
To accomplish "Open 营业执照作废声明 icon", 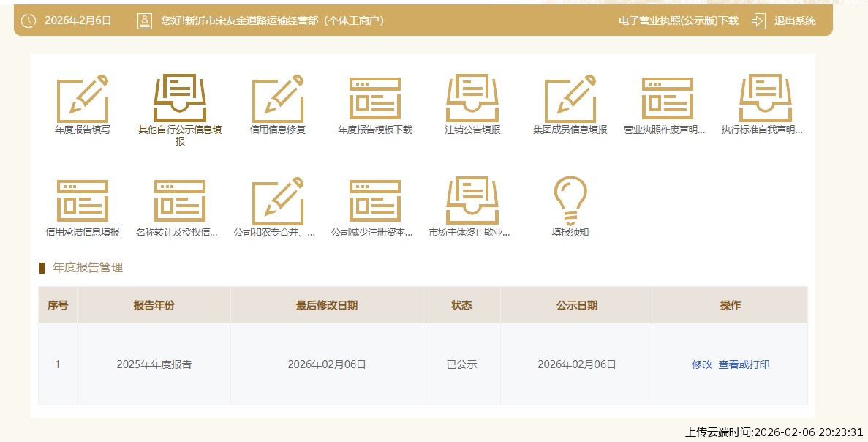I will tap(668, 99).
